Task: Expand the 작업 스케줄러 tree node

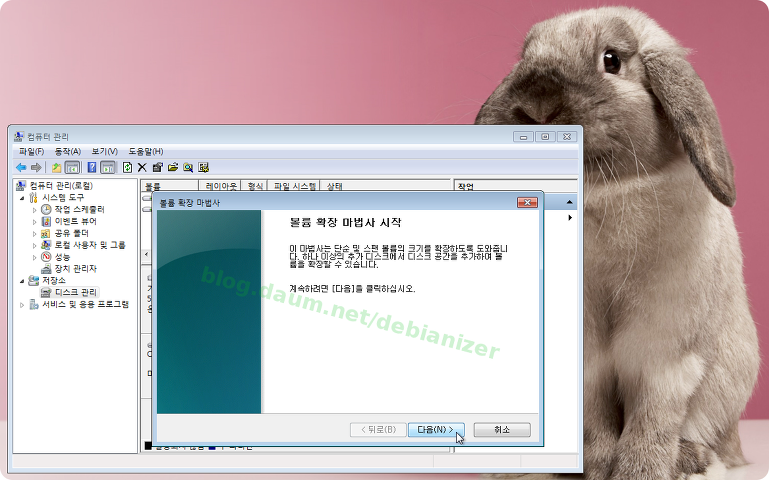Action: tap(34, 210)
